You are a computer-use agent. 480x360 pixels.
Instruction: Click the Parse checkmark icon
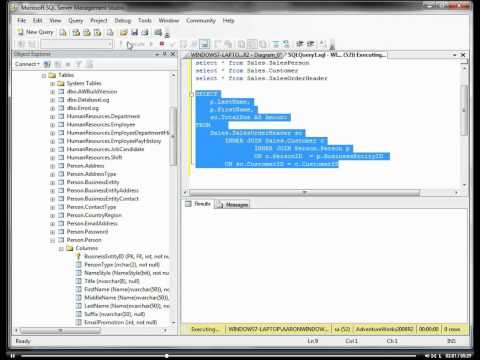(172, 44)
